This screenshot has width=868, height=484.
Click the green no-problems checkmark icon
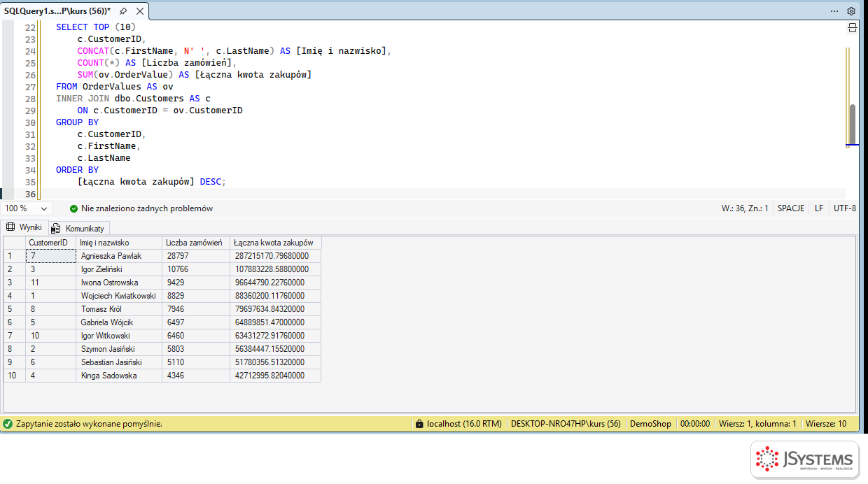pos(74,208)
